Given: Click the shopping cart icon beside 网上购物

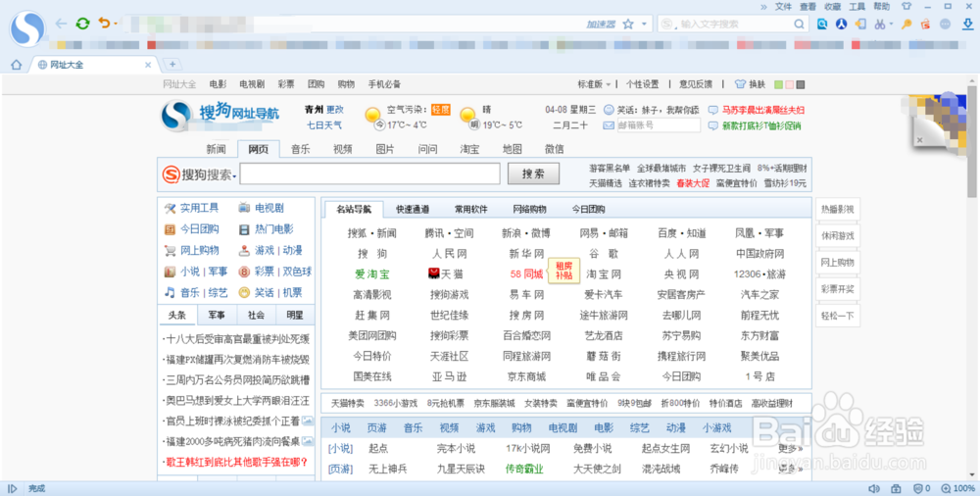Looking at the screenshot, I should [170, 250].
